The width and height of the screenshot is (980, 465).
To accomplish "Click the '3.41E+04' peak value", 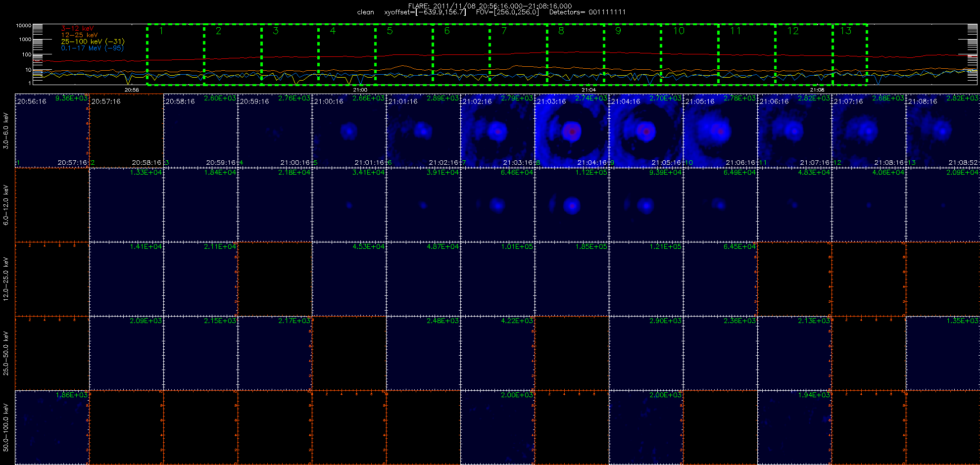I will point(368,172).
